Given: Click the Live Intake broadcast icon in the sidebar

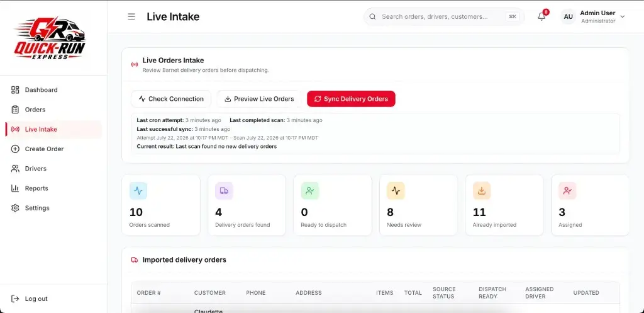Looking at the screenshot, I should click(x=15, y=129).
